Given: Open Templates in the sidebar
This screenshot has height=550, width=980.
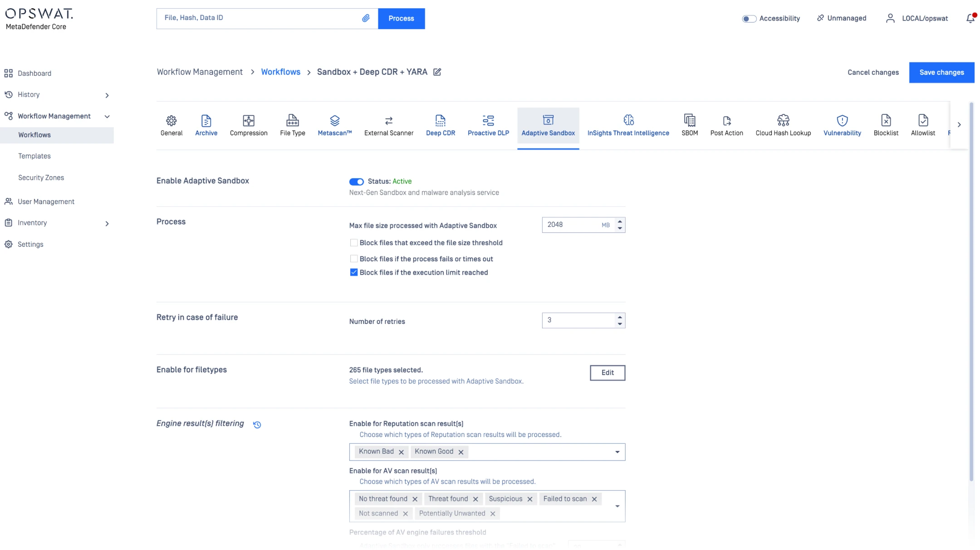Looking at the screenshot, I should click(34, 156).
